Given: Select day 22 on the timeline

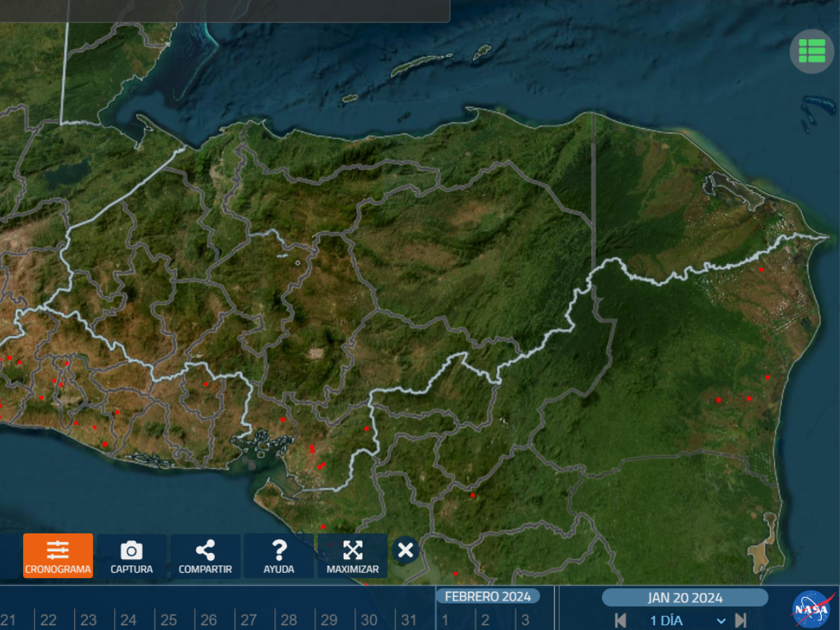Looking at the screenshot, I should (x=48, y=620).
